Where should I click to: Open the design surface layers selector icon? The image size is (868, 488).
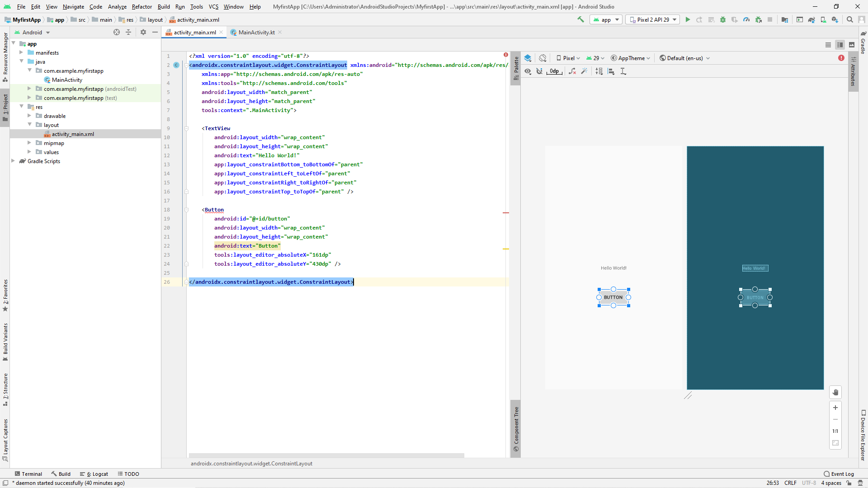(528, 58)
